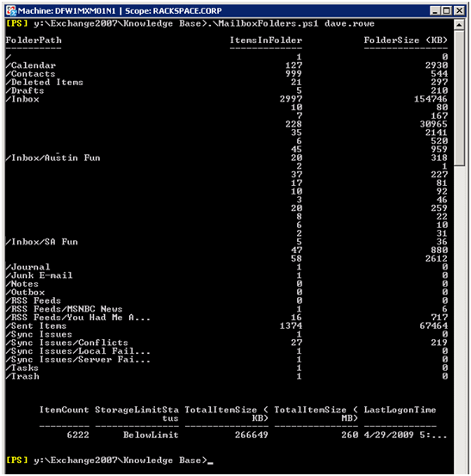Click the BelowLimit storage status value

click(151, 435)
